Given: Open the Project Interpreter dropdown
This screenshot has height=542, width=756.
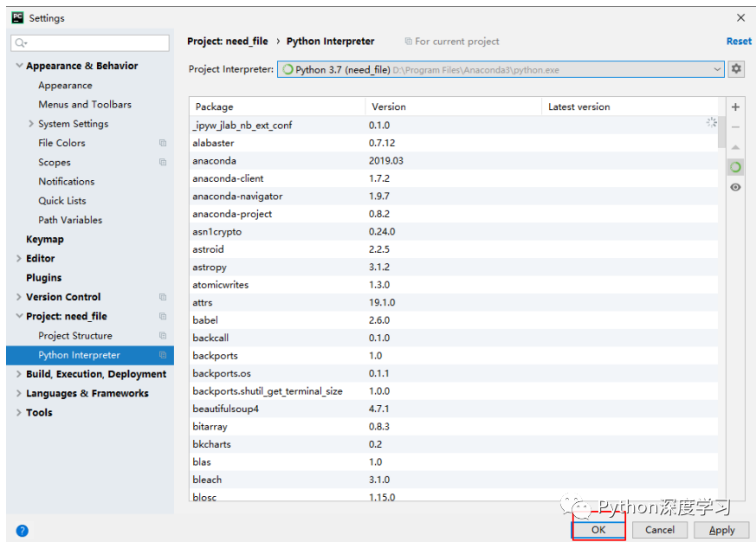Looking at the screenshot, I should 501,69.
